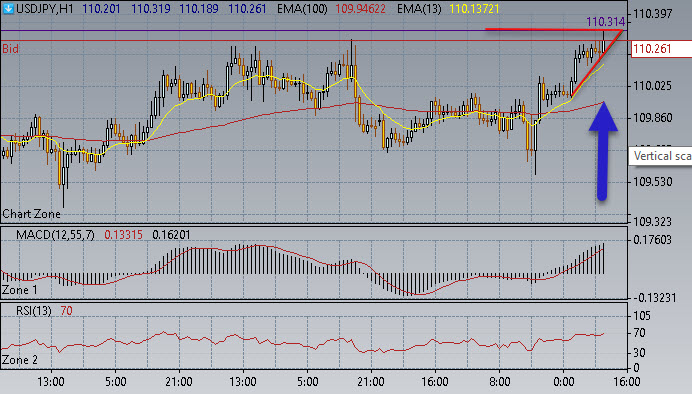Click the RSI value 70 in header

point(66,311)
